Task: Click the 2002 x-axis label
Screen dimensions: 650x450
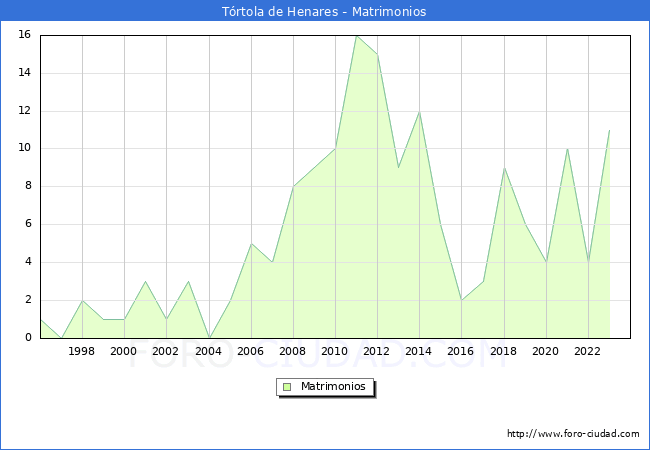Action: [x=165, y=351]
